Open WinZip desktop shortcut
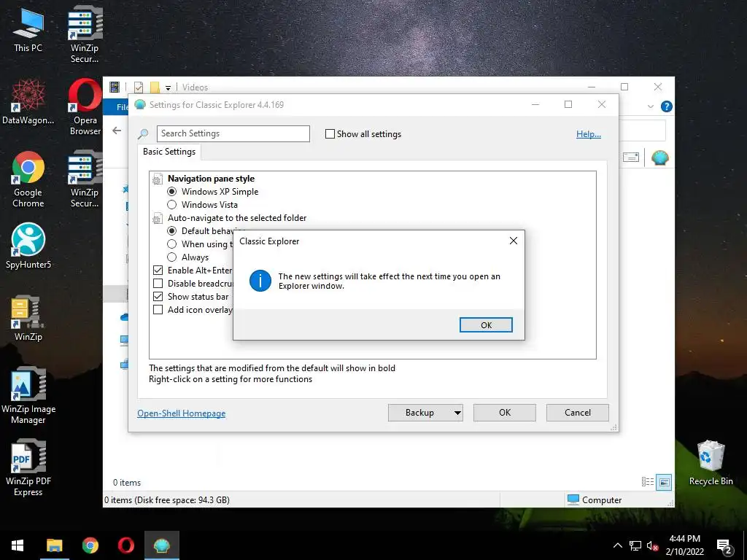This screenshot has width=747, height=560. click(x=28, y=318)
